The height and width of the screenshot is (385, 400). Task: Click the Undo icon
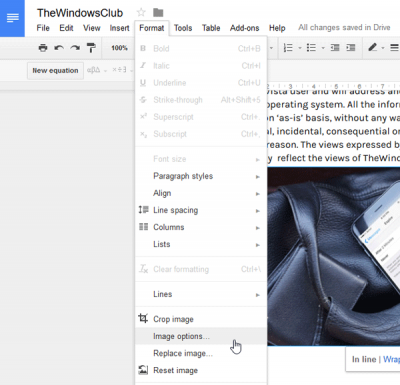click(59, 48)
